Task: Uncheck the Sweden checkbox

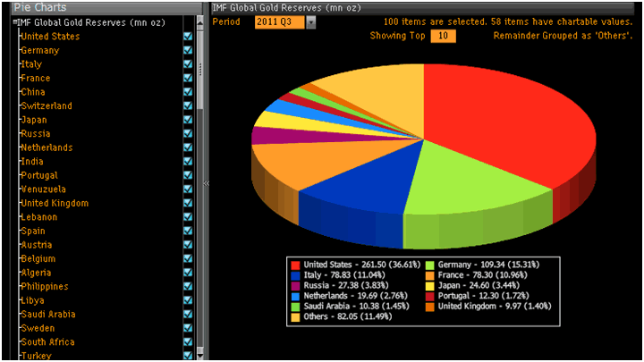Action: pos(188,328)
